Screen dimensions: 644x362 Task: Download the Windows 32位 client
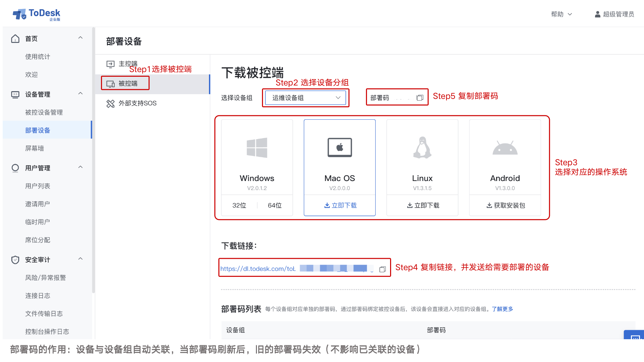tap(239, 205)
